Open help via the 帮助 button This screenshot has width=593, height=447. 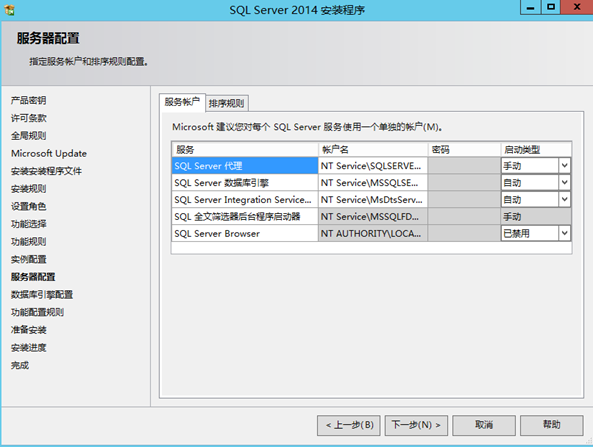[x=551, y=425]
